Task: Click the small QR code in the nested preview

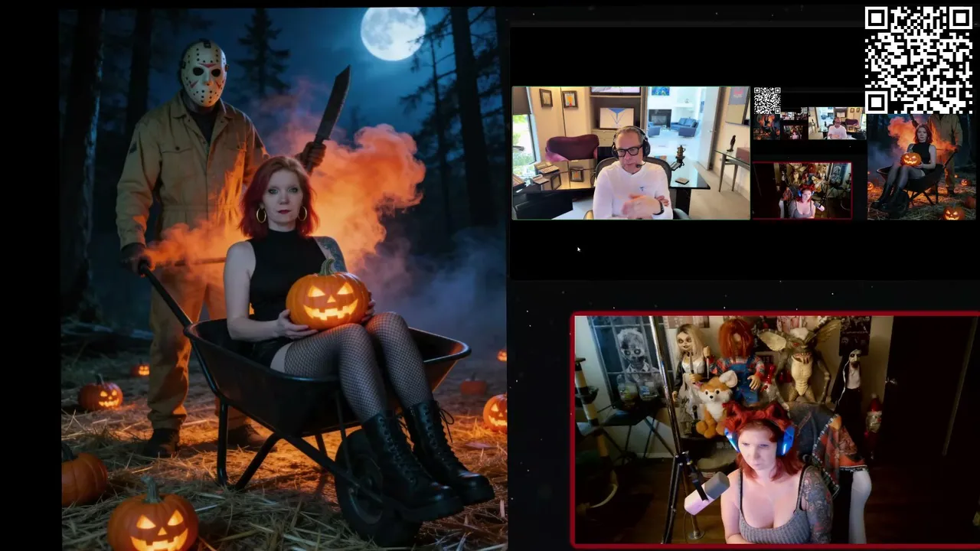Action: point(767,101)
